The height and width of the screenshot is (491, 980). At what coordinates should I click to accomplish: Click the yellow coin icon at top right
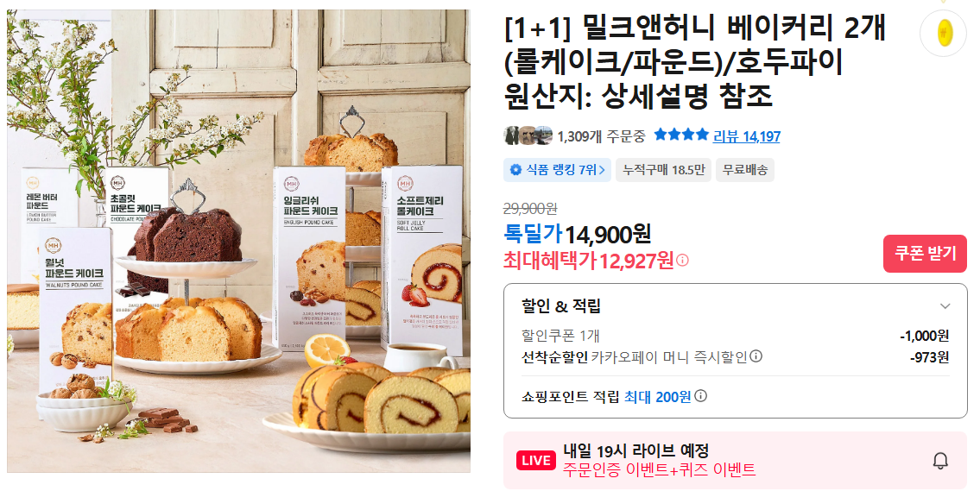(944, 33)
